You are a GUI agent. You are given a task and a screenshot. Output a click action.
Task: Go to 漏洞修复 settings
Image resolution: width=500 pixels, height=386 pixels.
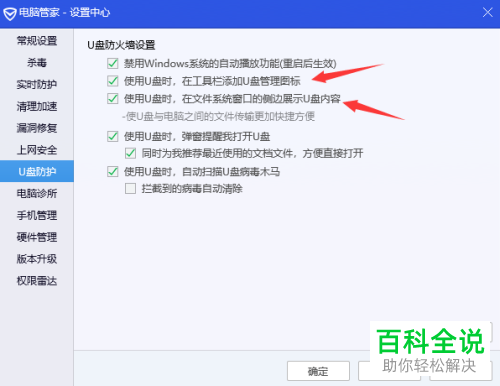point(37,128)
